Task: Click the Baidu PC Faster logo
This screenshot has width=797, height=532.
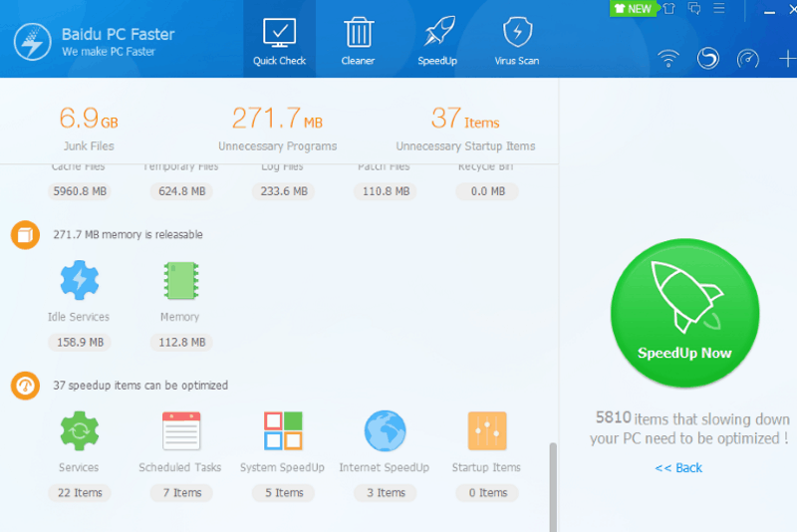Action: pyautogui.click(x=33, y=42)
